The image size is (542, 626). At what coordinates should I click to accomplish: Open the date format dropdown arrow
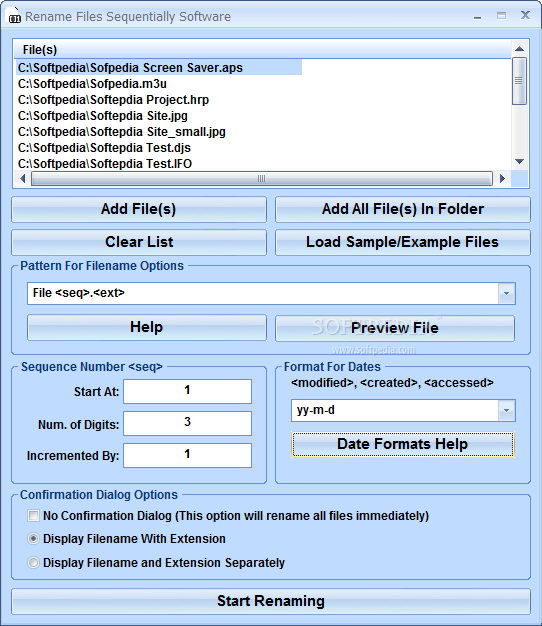click(x=507, y=410)
